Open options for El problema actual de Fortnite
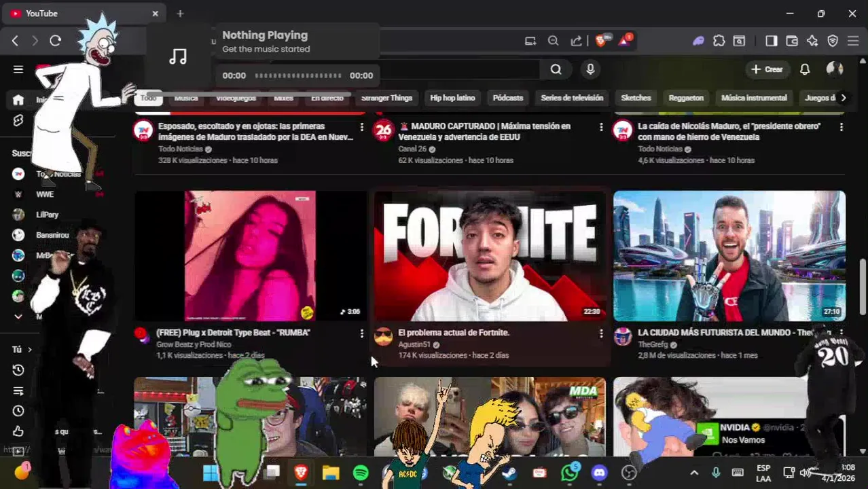Viewport: 868px width, 489px height. [601, 333]
